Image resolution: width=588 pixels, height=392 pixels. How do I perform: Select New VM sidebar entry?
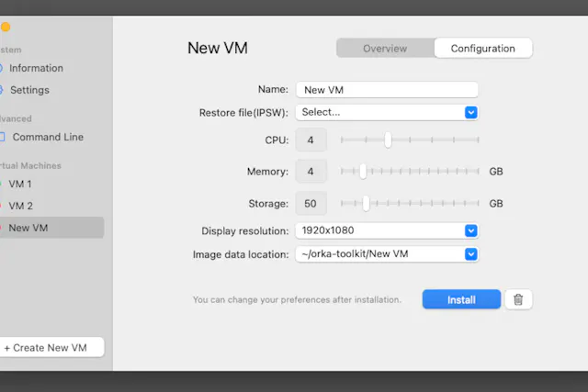[28, 228]
